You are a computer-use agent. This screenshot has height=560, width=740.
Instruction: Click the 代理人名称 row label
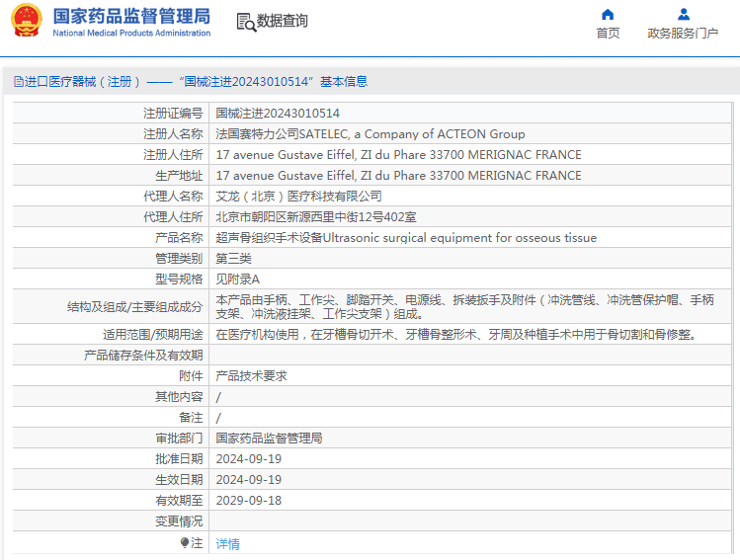(173, 197)
